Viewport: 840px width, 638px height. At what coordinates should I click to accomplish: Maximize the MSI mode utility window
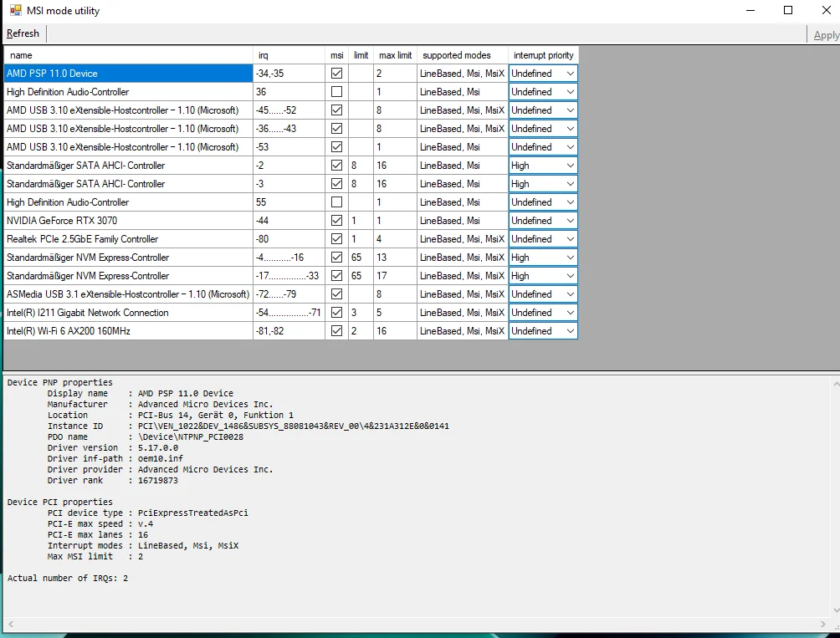tap(788, 10)
